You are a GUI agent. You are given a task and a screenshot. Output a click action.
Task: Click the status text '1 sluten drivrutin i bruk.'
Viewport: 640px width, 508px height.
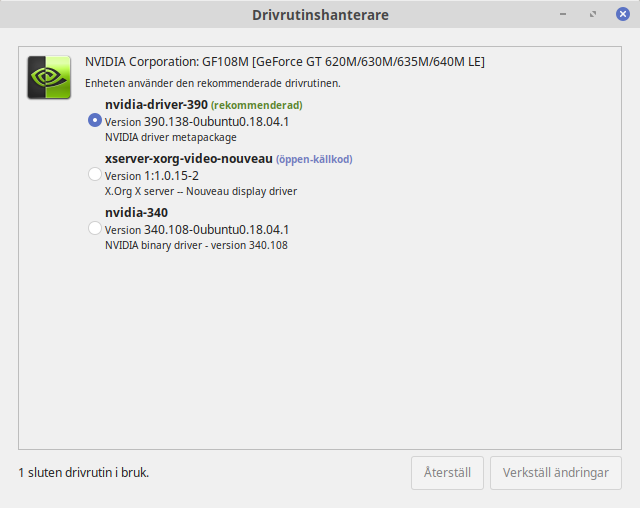84,473
